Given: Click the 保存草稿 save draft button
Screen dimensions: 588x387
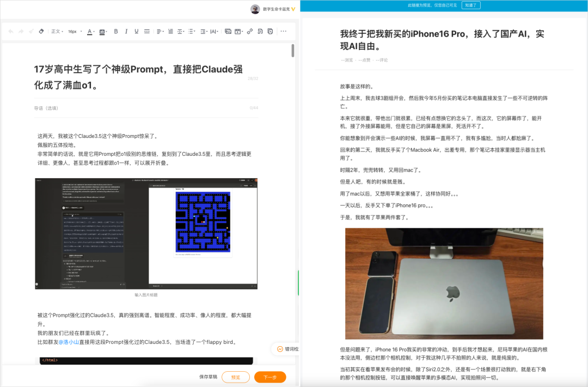Looking at the screenshot, I should pyautogui.click(x=208, y=377).
